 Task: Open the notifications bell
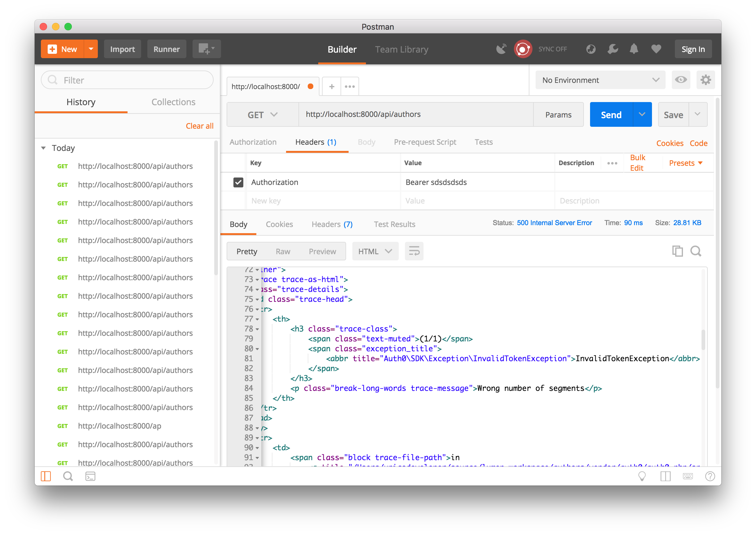634,49
